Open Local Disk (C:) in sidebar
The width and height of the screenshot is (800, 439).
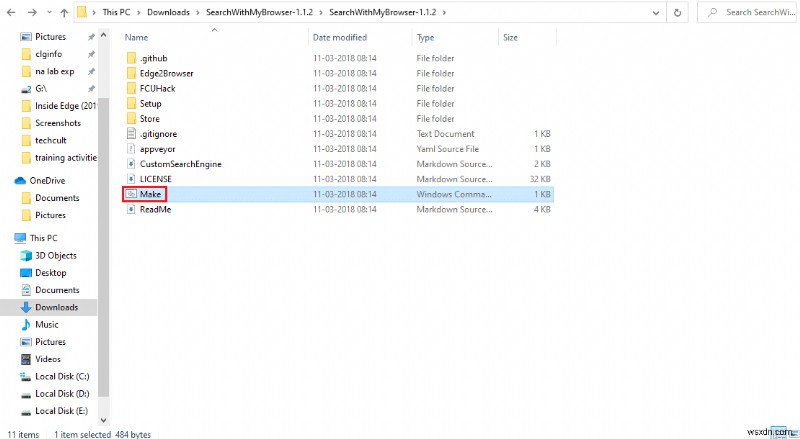tap(62, 377)
